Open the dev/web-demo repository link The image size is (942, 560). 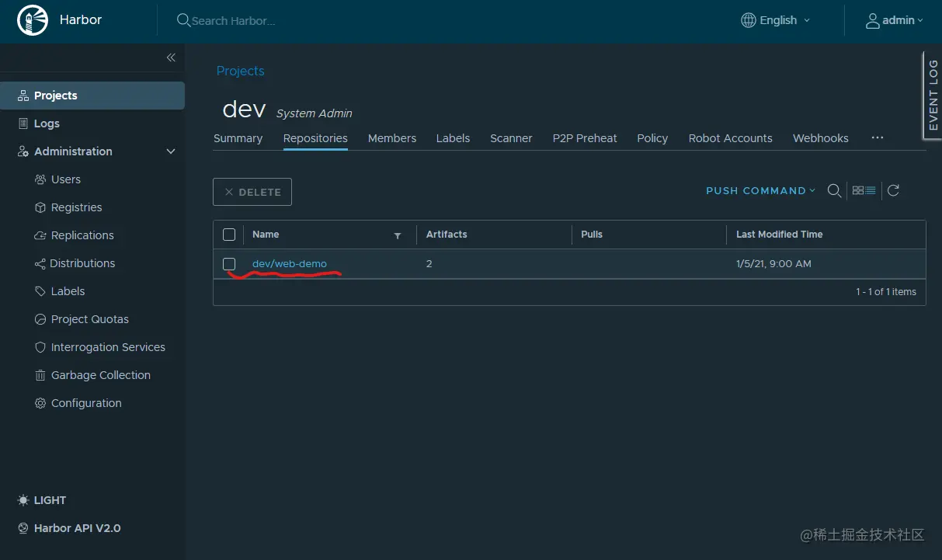pyautogui.click(x=290, y=264)
